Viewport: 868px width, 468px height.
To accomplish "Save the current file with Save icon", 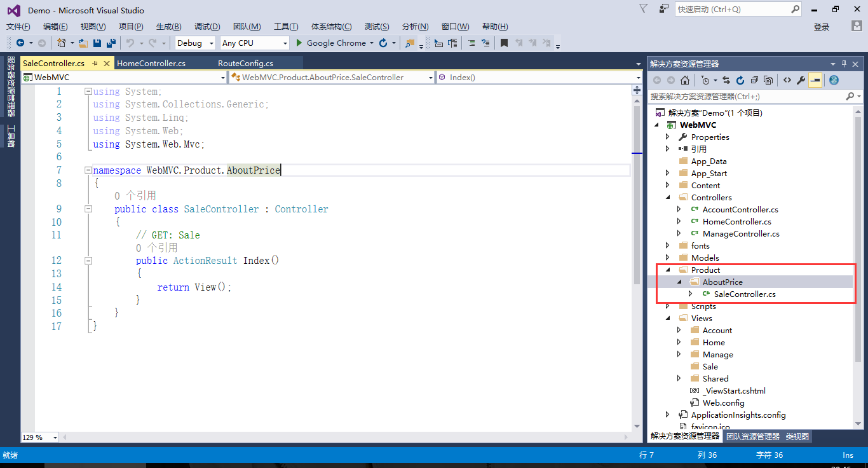I will [x=97, y=43].
